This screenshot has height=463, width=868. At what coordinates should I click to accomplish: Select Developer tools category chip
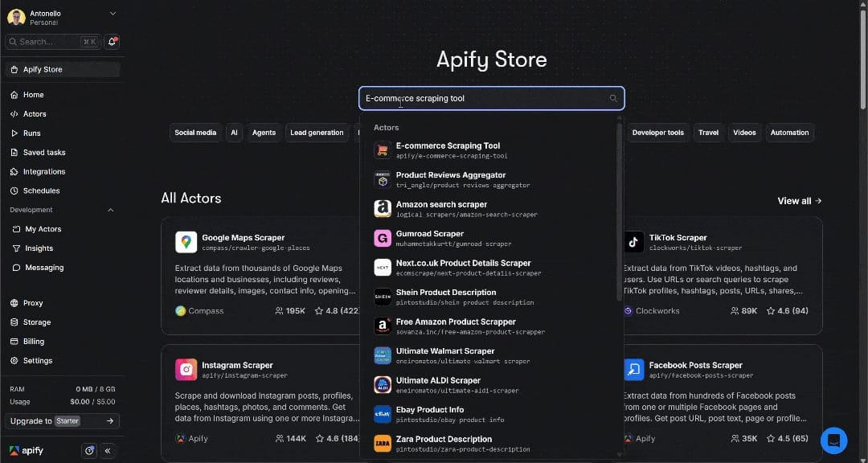click(657, 133)
